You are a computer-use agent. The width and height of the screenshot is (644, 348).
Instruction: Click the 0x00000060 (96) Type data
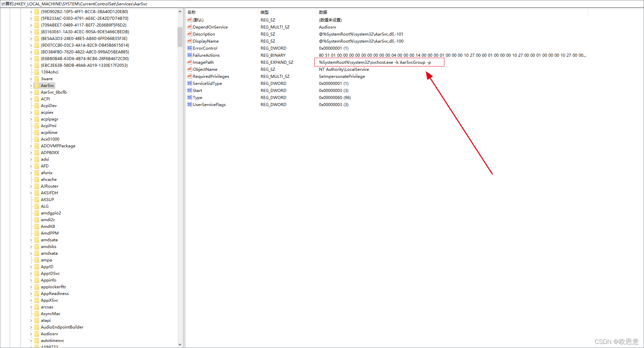click(x=335, y=97)
